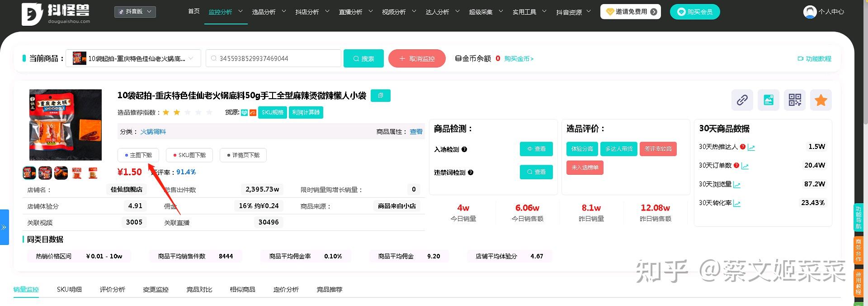Open the 功能导航 side tab
This screenshot has width=868, height=306.
coord(859,218)
